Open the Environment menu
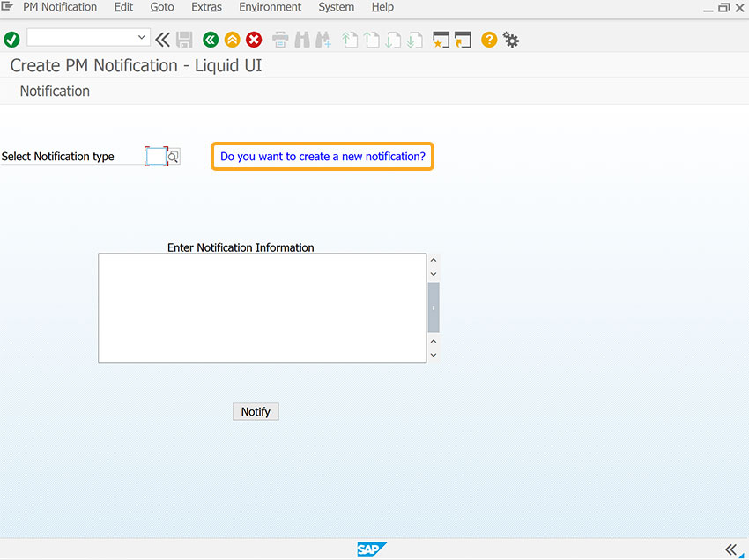This screenshot has width=749, height=560. coord(270,7)
